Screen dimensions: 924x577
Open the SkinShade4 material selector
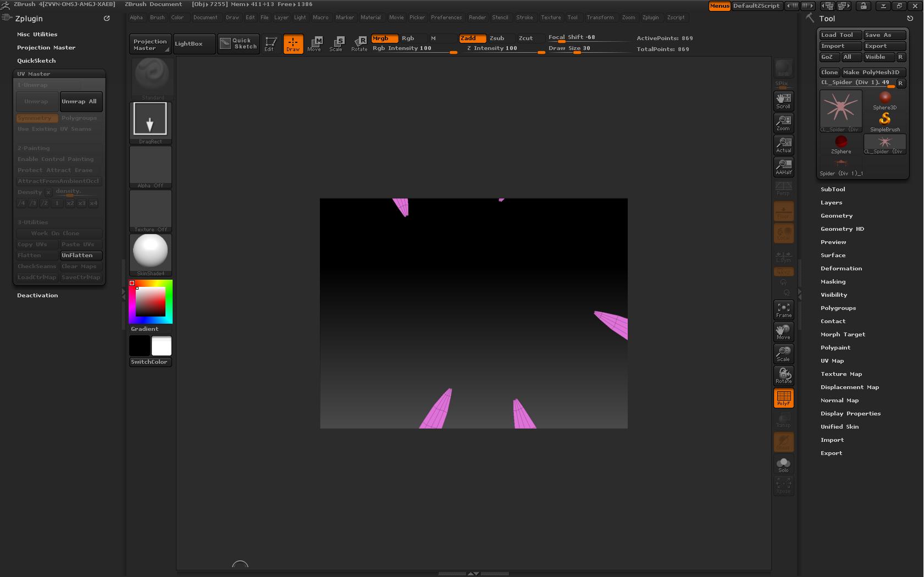[x=151, y=255]
